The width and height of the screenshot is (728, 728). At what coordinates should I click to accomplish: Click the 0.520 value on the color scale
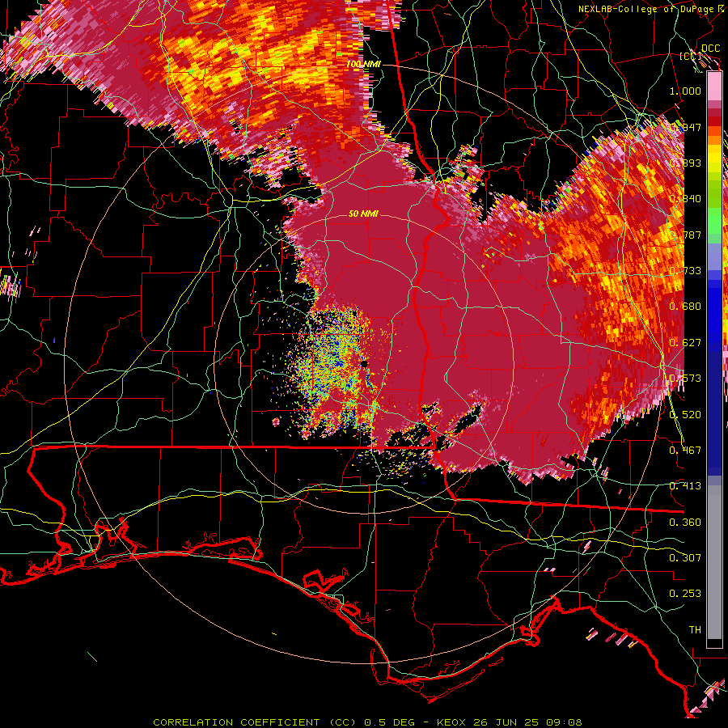point(685,415)
